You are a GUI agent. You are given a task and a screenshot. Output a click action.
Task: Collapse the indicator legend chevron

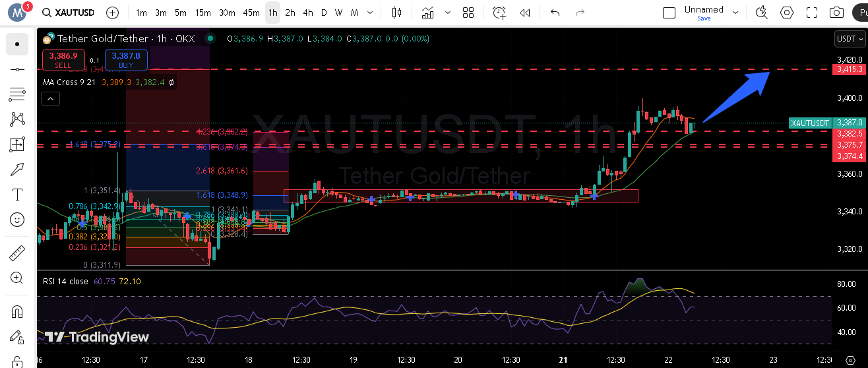51,99
